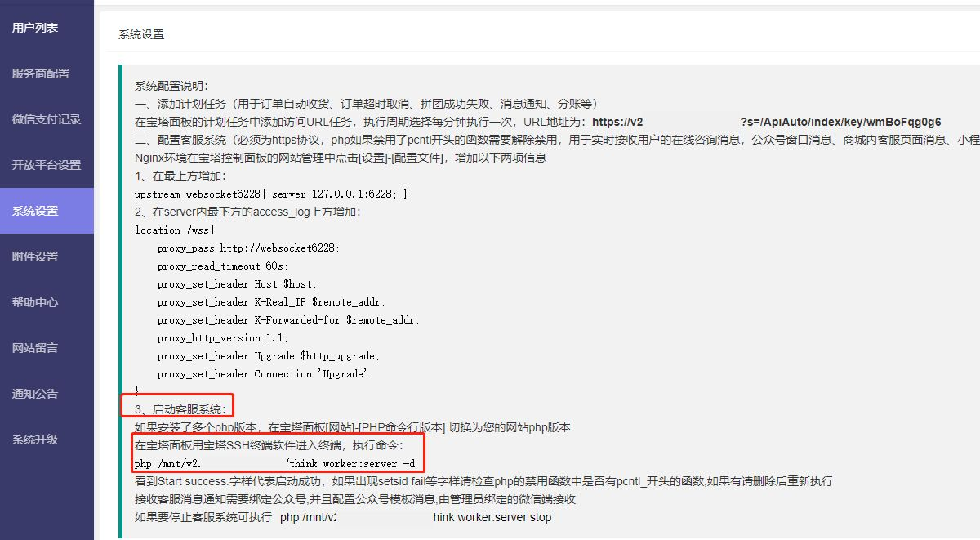Navigate to 帮助中心

tap(35, 302)
